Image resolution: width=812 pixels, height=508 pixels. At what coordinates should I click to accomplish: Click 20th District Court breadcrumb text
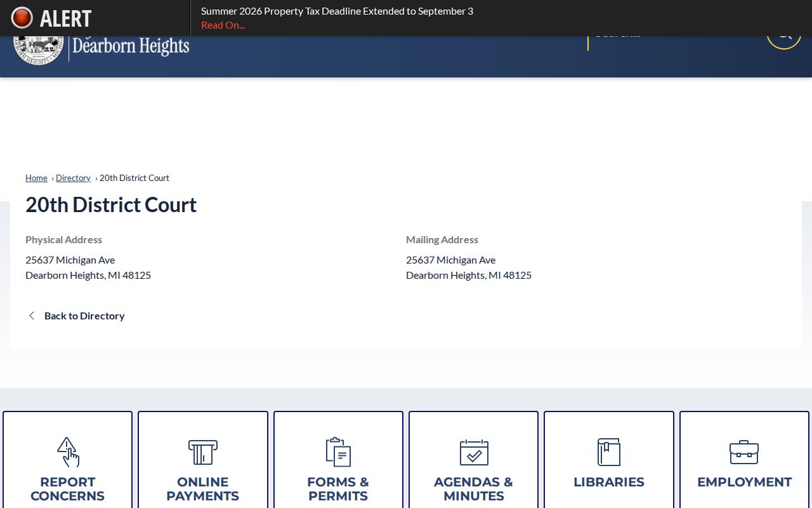pyautogui.click(x=134, y=178)
